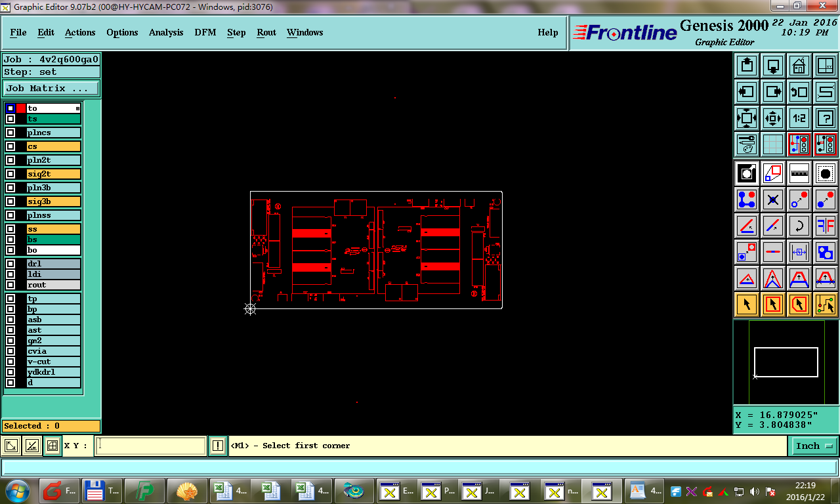
Task: Open the DFM menu
Action: pyautogui.click(x=205, y=32)
